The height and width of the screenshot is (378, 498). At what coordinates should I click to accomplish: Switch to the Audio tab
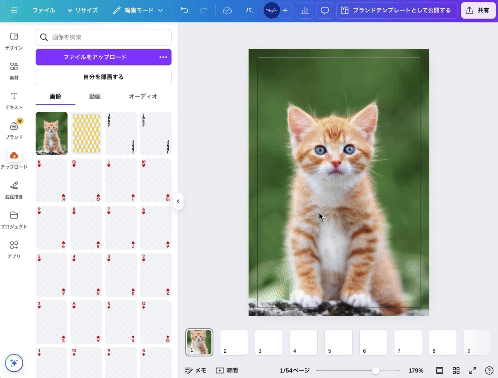143,96
